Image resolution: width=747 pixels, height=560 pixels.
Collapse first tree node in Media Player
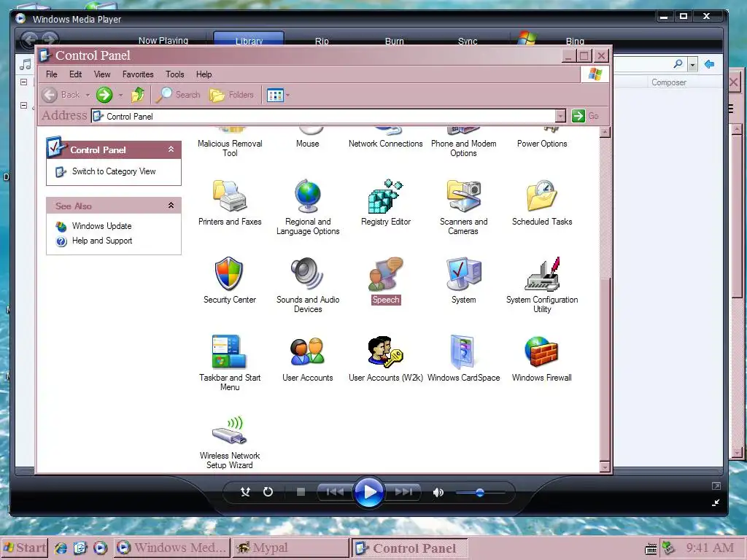click(24, 82)
